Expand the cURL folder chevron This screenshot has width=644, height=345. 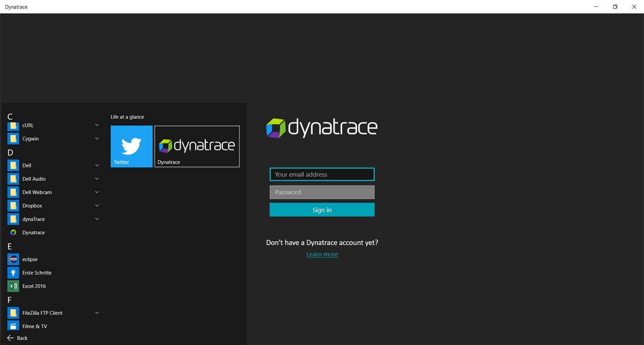coord(97,125)
